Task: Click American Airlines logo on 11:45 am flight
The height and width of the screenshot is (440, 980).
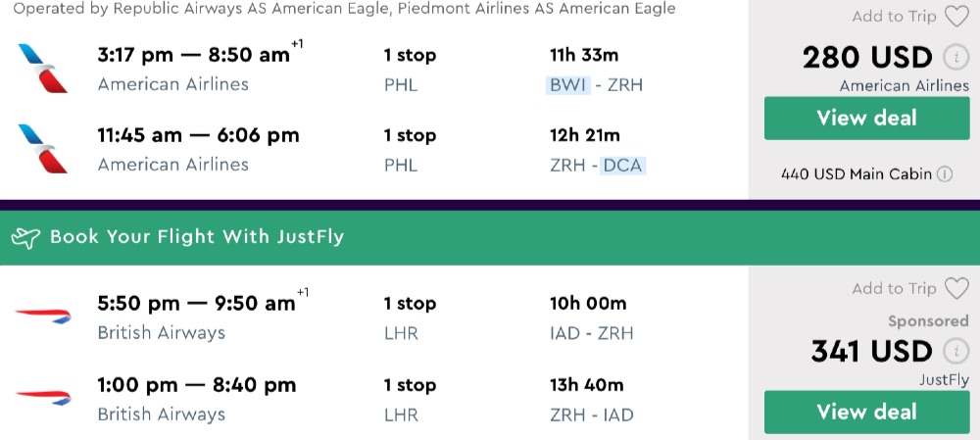Action: click(43, 149)
